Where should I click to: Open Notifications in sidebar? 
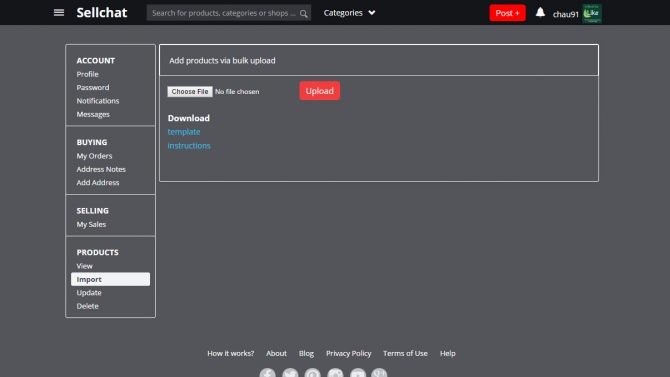[x=98, y=101]
